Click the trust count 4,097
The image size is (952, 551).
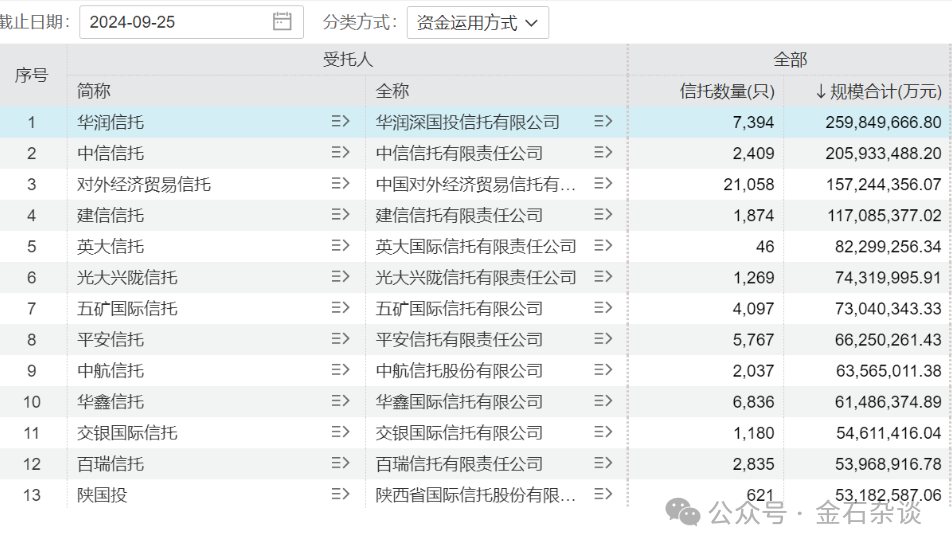(x=753, y=309)
